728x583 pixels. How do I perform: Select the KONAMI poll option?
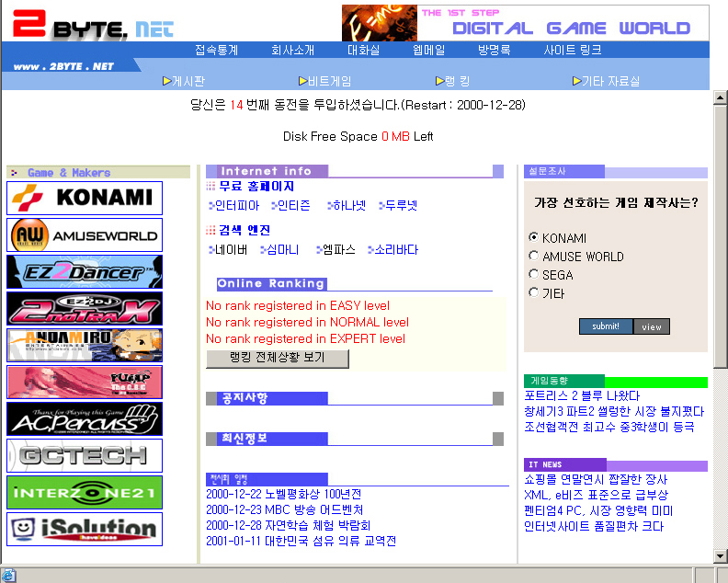(533, 237)
